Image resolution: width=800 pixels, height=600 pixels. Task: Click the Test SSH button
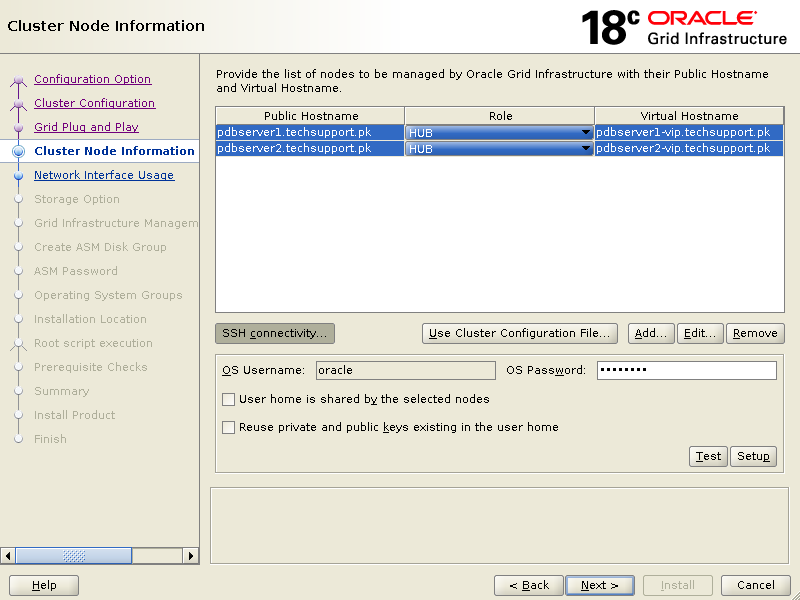[708, 456]
